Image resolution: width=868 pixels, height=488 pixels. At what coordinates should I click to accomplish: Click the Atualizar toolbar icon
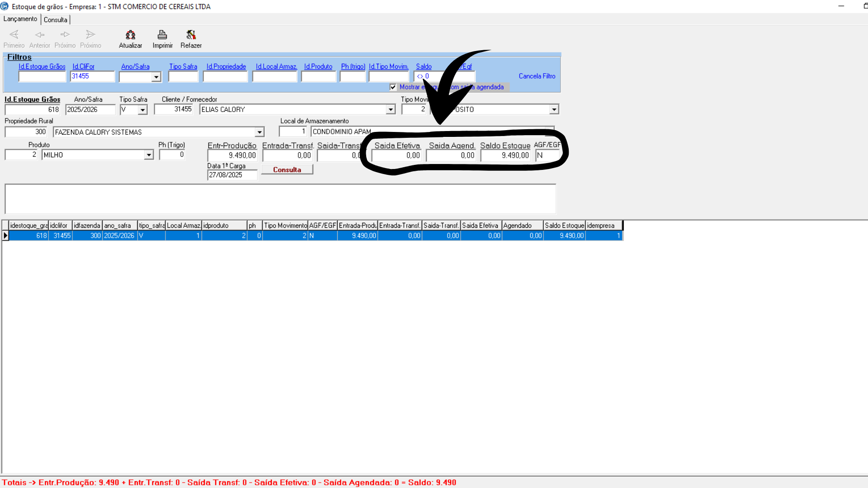coord(130,35)
